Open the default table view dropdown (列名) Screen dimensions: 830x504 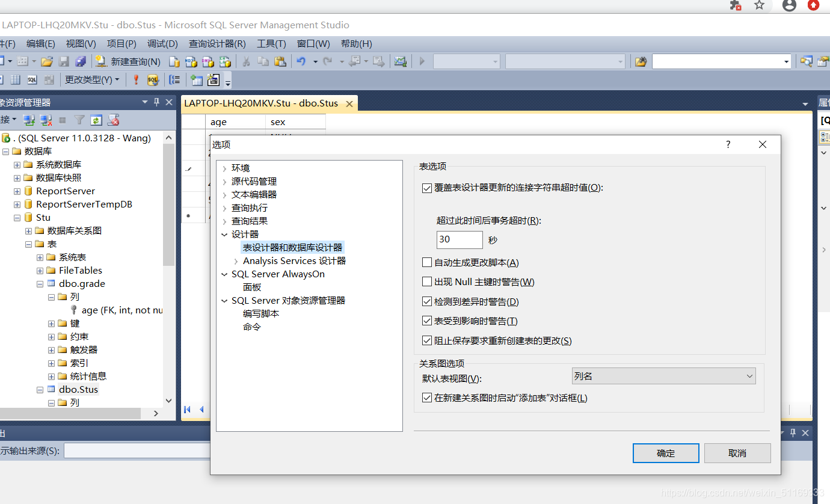tap(663, 376)
